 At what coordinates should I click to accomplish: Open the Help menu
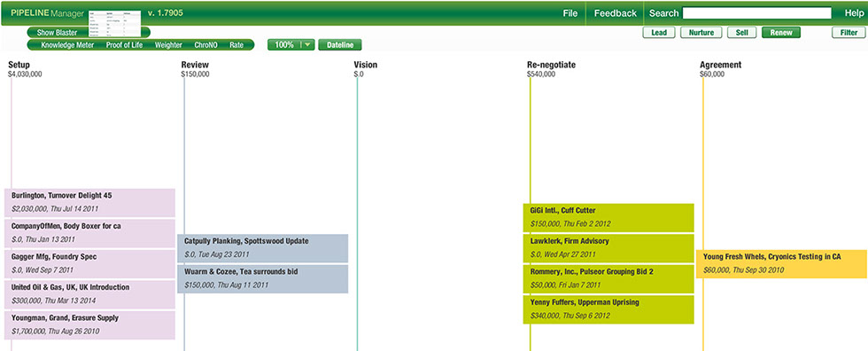coord(854,13)
